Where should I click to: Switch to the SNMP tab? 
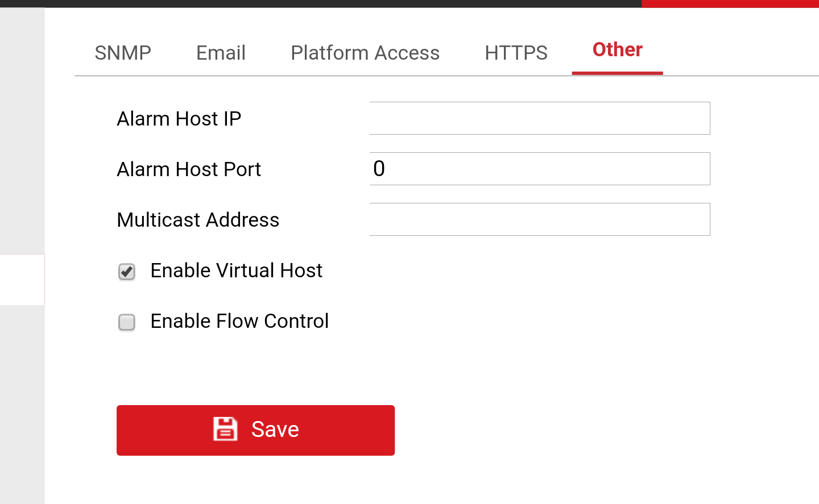tap(123, 53)
